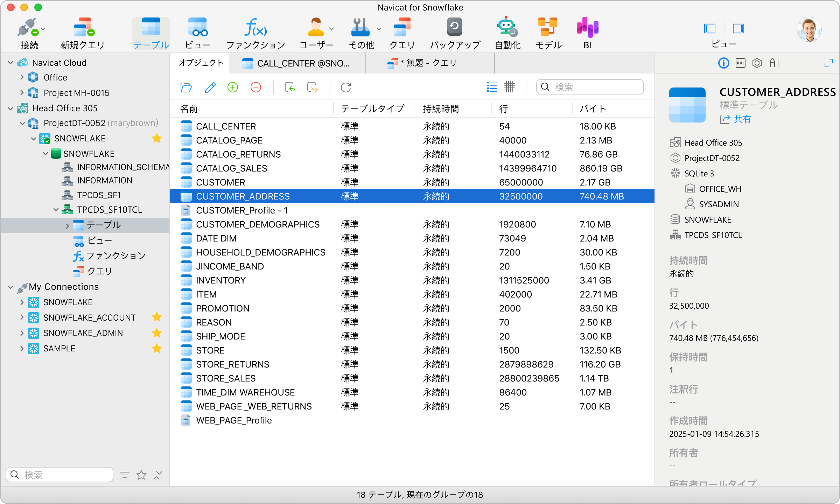Expand the Office project node
The height and width of the screenshot is (504, 840).
coord(22,77)
